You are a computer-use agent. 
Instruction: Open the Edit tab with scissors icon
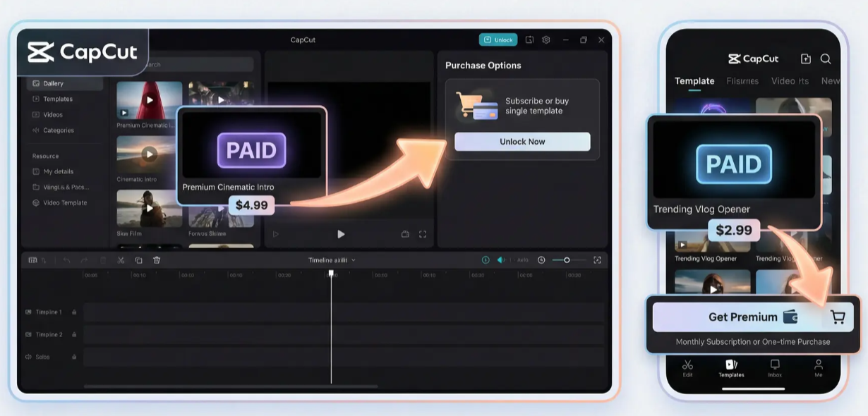[687, 368]
